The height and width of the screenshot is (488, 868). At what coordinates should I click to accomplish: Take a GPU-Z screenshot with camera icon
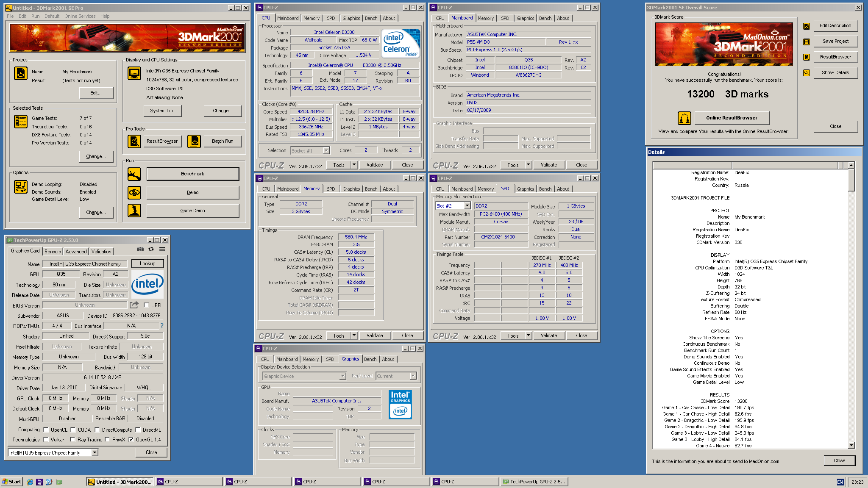[140, 250]
